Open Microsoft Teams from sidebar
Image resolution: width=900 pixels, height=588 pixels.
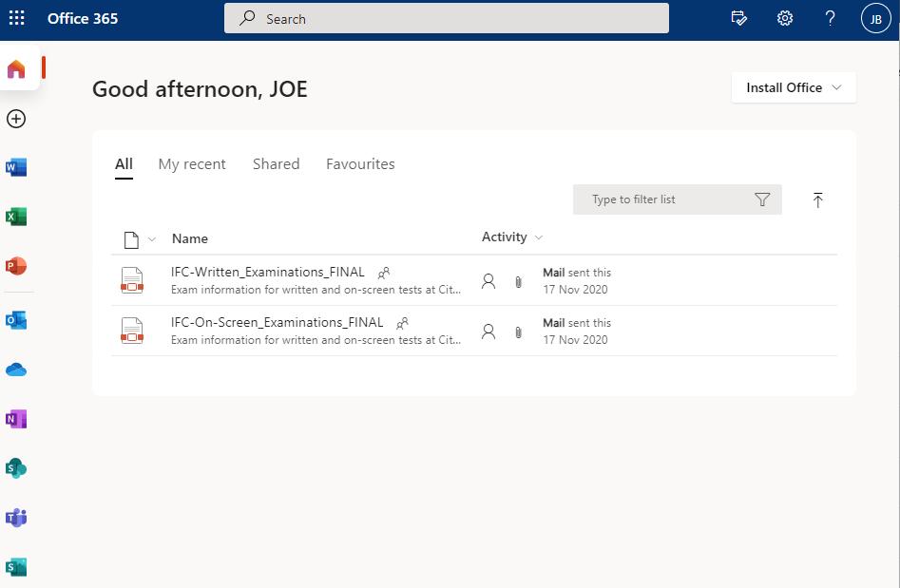16,518
